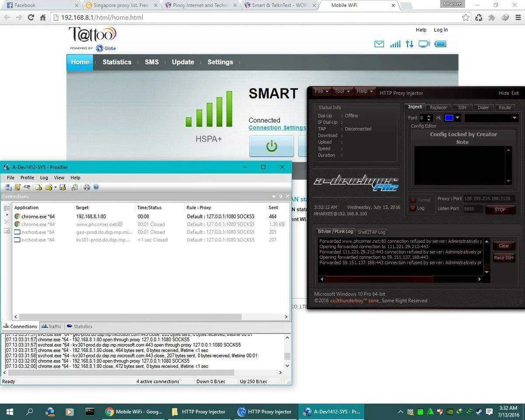Click the STOP button in HTTP Proxy Injector
This screenshot has height=420, width=525.
pyautogui.click(x=500, y=210)
